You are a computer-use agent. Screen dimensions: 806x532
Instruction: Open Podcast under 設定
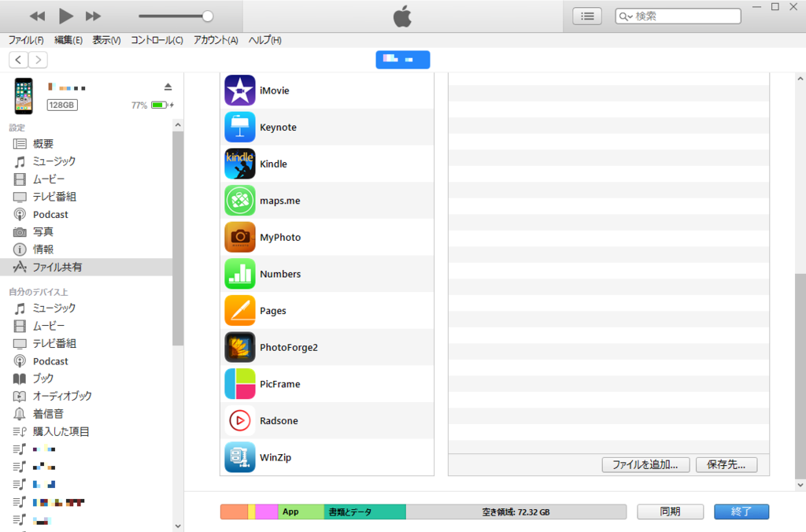pos(87,214)
